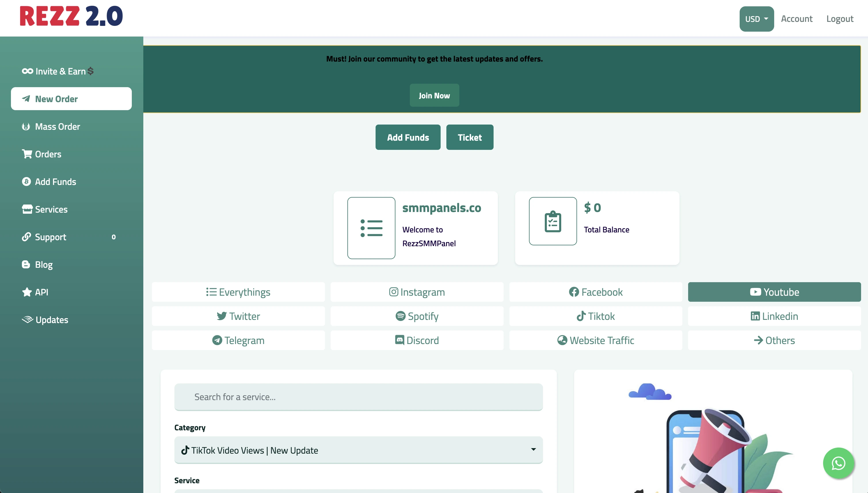Click the Services storefront icon in the sidebar
Screen dimensions: 868x493
[27, 209]
